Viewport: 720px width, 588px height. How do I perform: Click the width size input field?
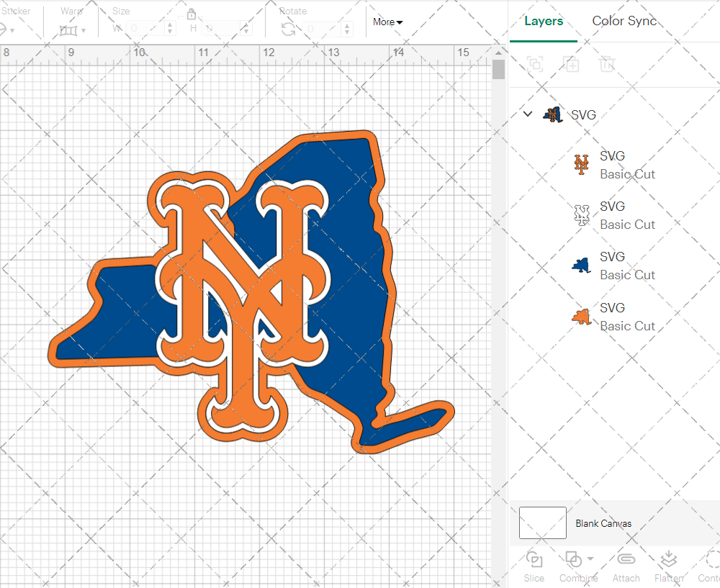coord(145,29)
